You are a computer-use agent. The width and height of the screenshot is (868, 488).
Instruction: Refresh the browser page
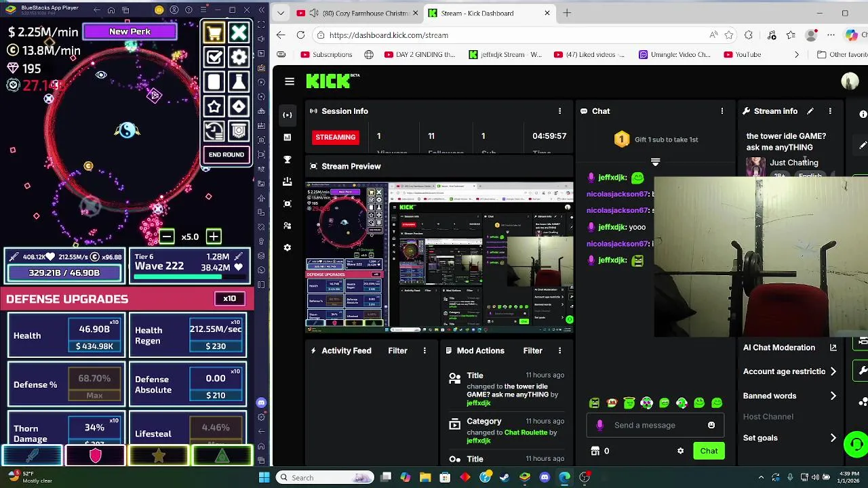[x=300, y=35]
